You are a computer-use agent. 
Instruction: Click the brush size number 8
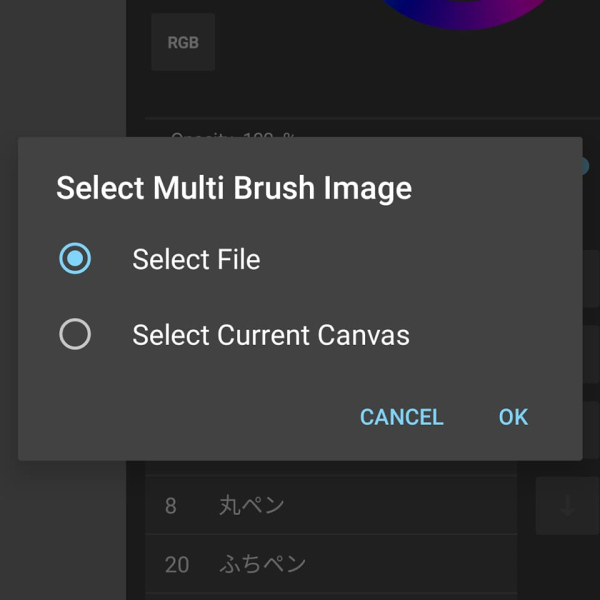click(x=170, y=506)
